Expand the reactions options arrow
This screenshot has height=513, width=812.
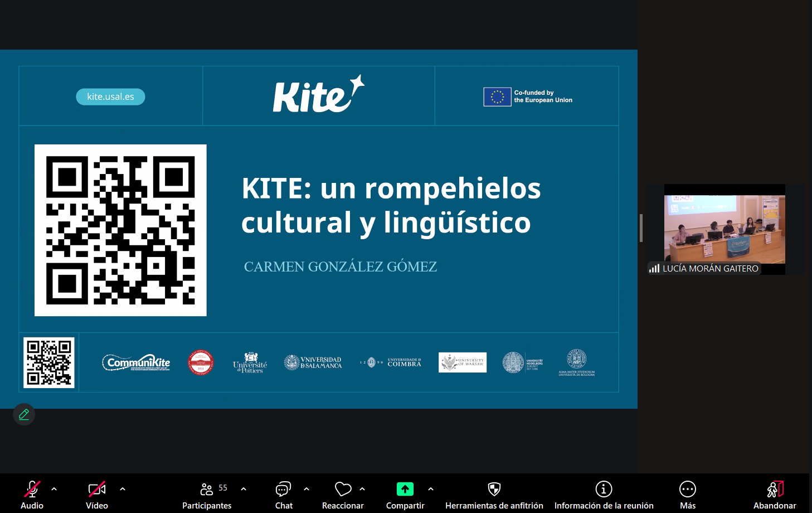(x=362, y=489)
